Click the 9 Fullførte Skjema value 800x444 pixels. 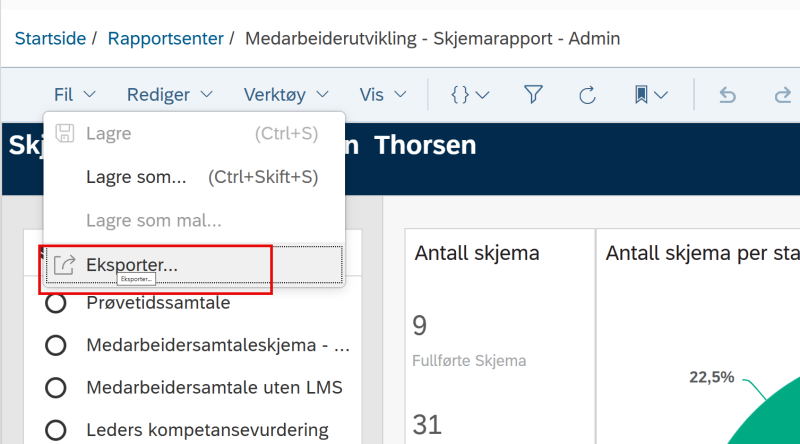[419, 326]
